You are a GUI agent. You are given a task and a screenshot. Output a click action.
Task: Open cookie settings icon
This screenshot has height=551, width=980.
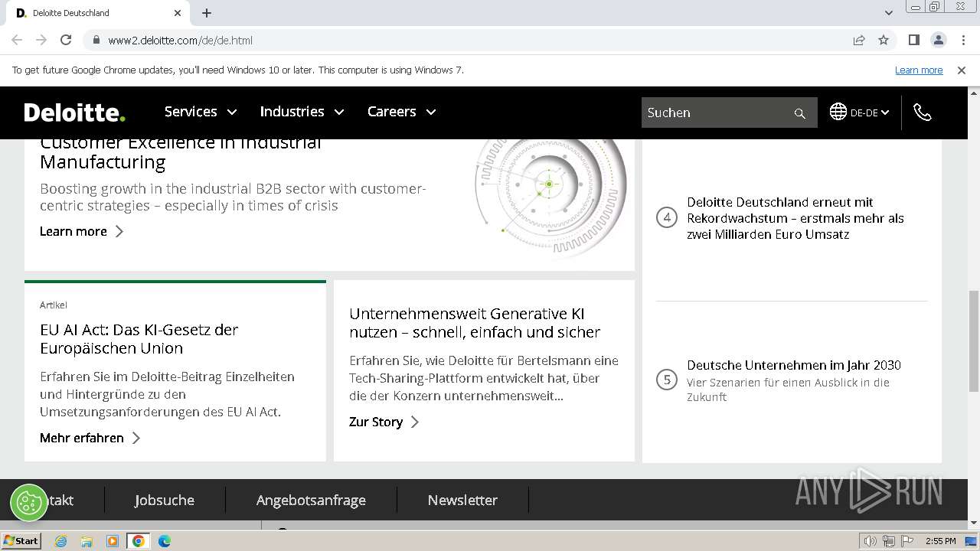pos(29,503)
